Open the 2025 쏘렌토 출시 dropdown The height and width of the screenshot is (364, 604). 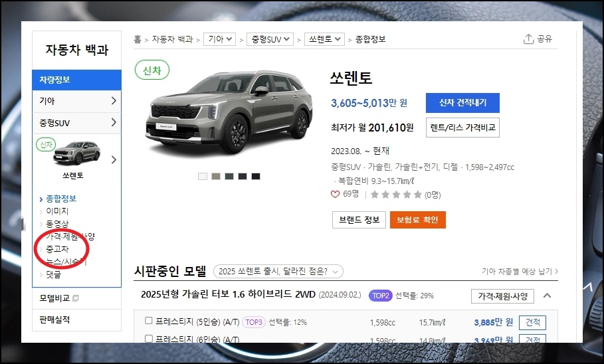tap(278, 271)
